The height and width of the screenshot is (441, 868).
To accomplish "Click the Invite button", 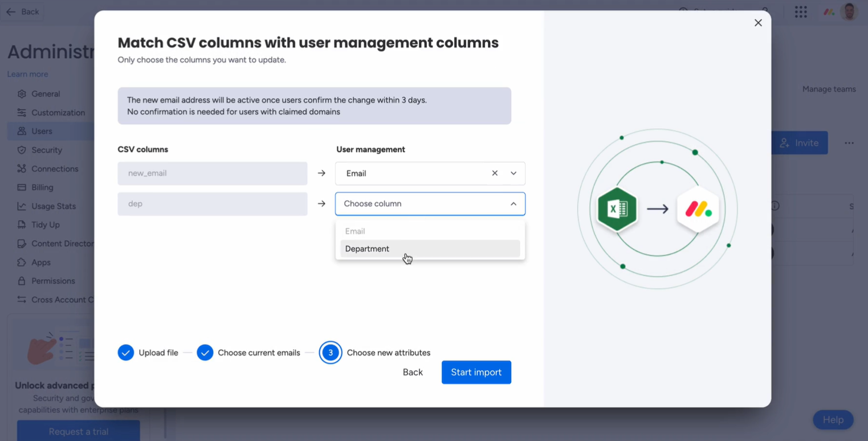I will [800, 143].
